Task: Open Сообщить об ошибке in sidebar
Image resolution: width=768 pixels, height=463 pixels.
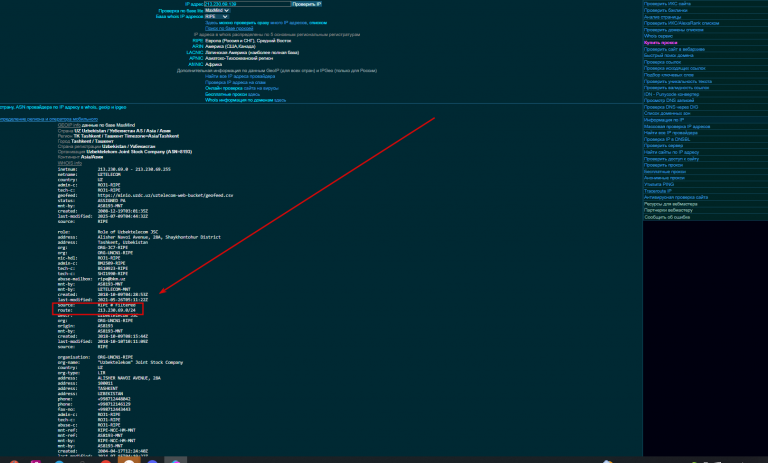Action: pos(667,217)
